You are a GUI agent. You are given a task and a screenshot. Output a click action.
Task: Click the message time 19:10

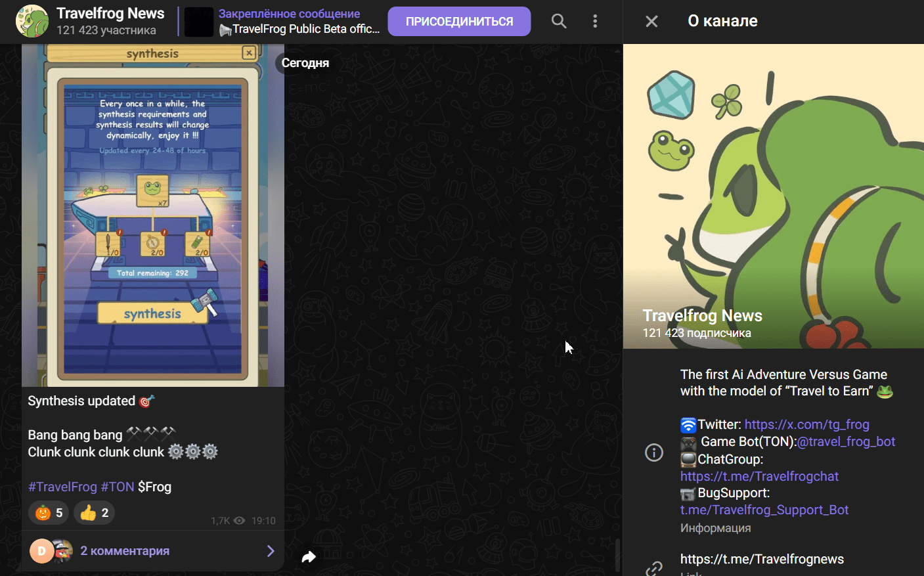(x=263, y=521)
